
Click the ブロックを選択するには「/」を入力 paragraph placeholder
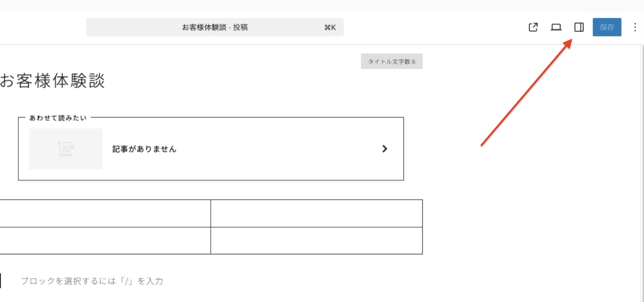92,281
